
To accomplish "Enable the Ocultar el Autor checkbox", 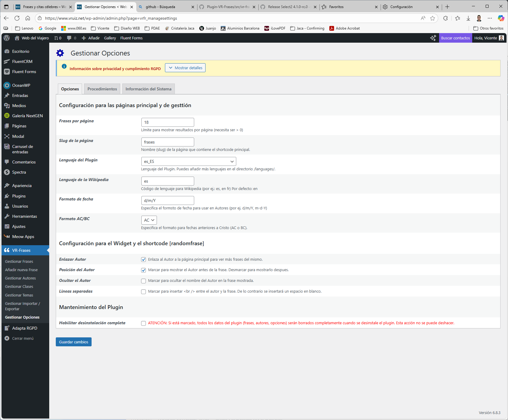I will tap(143, 281).
